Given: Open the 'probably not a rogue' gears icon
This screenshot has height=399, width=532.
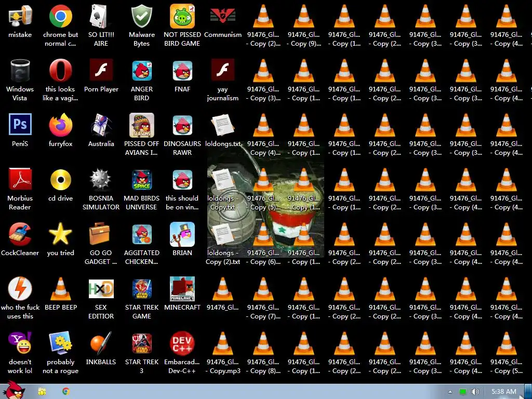Looking at the screenshot, I should 60,343.
